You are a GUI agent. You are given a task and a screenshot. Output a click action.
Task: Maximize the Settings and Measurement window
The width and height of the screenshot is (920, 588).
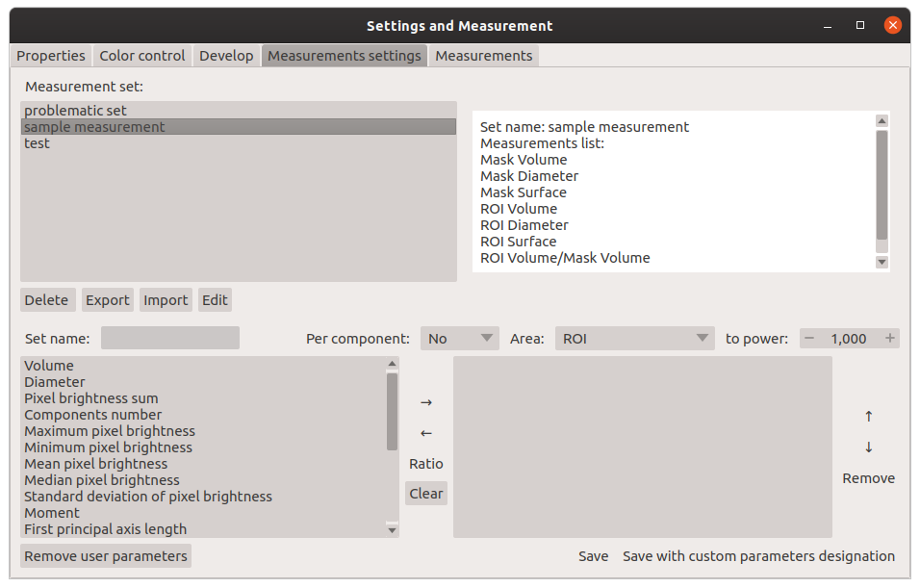point(860,25)
